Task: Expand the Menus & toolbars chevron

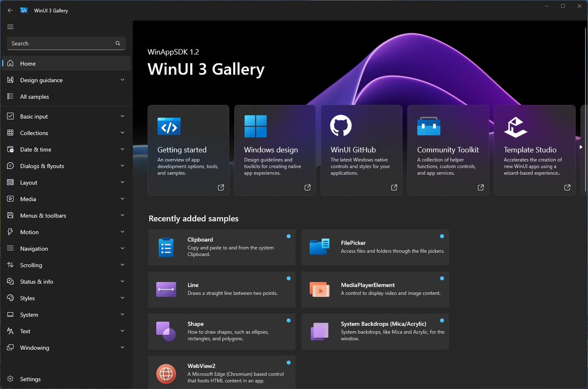Action: (122, 215)
